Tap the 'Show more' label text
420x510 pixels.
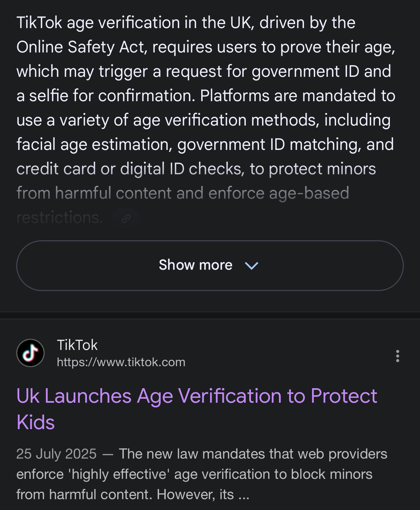click(195, 265)
